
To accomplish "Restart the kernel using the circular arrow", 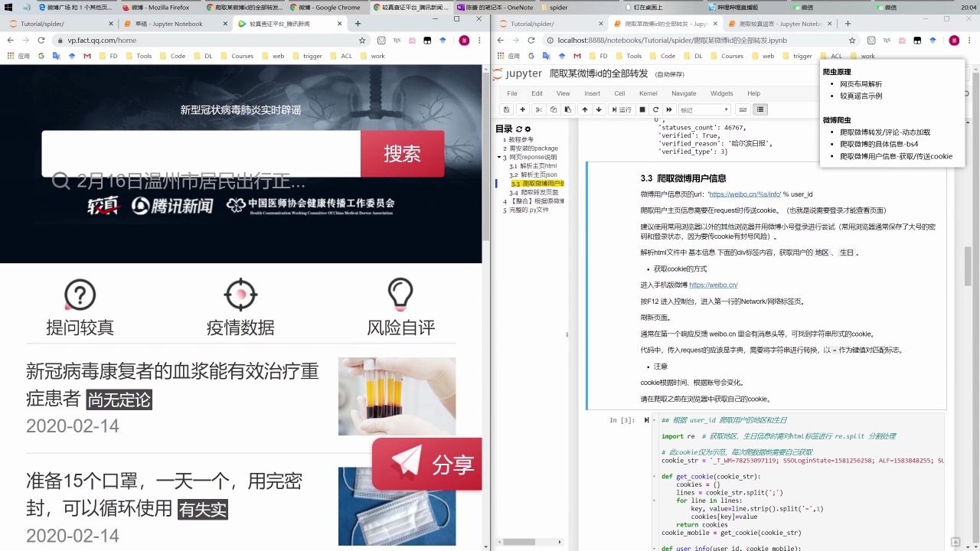I will (655, 109).
